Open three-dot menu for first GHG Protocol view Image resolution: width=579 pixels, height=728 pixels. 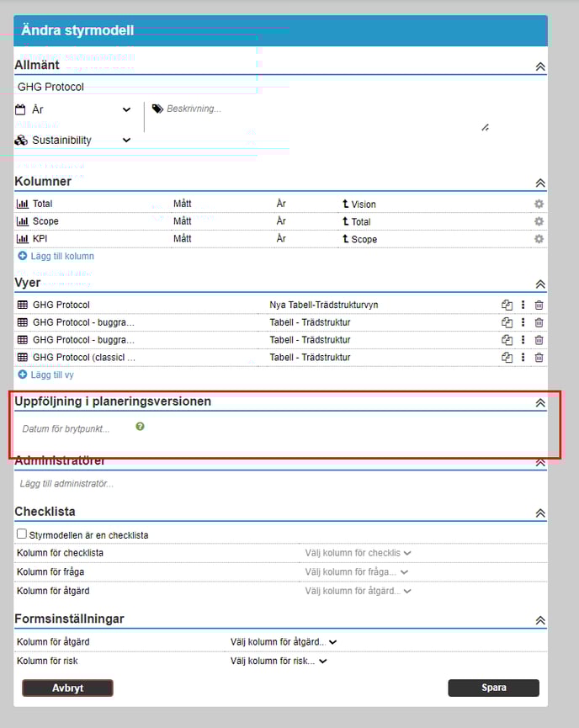pos(523,305)
